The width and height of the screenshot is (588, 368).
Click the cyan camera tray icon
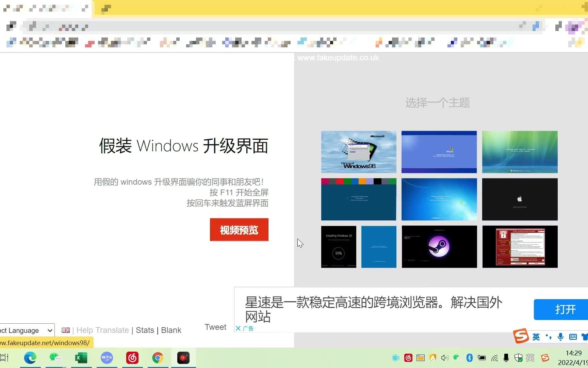point(395,358)
